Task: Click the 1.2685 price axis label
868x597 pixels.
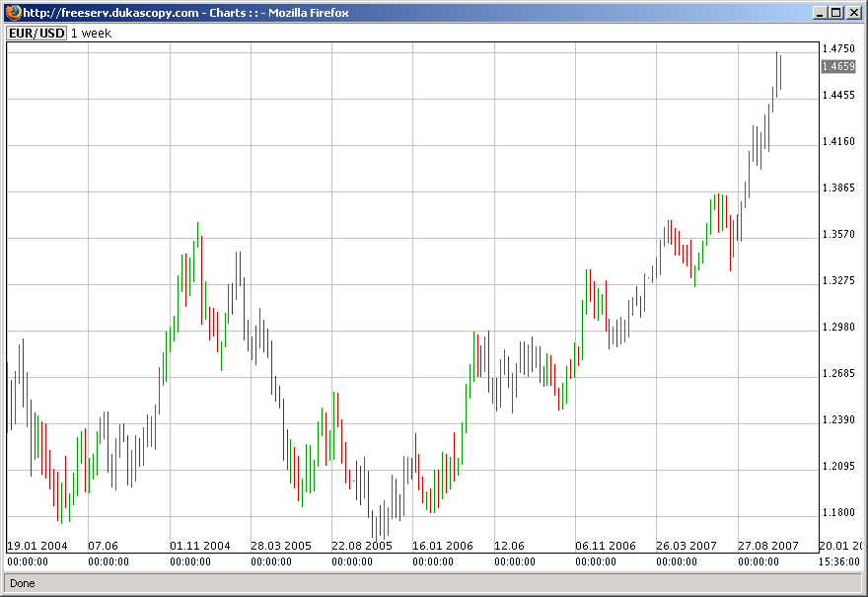Action: point(838,373)
